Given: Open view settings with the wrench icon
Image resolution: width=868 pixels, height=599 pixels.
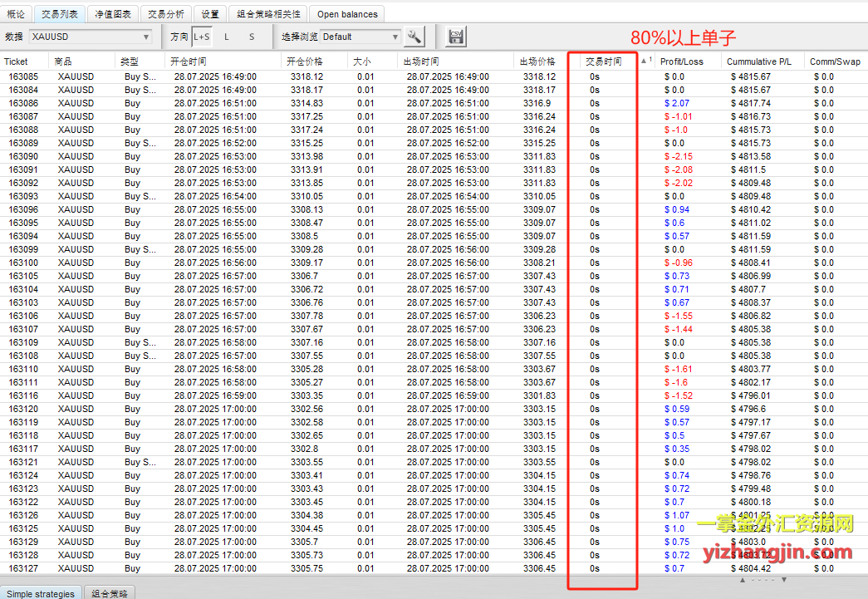Looking at the screenshot, I should point(414,37).
